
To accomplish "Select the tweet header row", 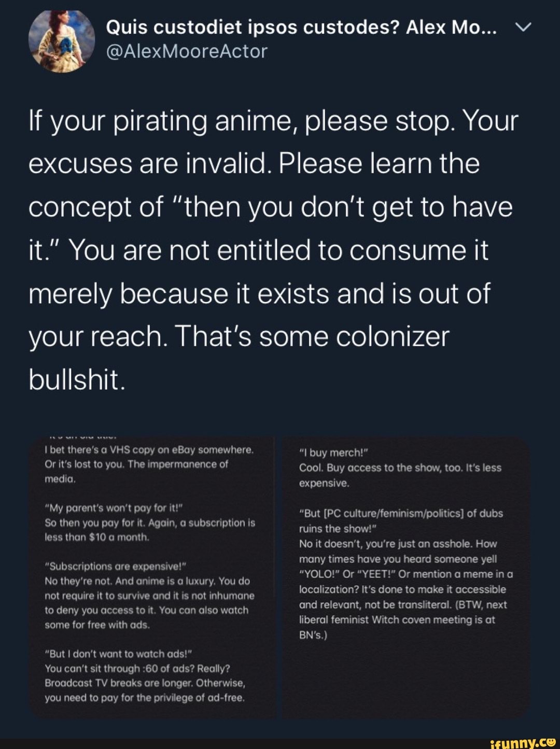I will click(280, 39).
